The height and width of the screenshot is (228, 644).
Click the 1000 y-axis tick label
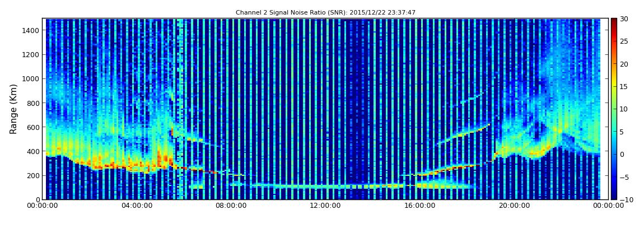31,79
